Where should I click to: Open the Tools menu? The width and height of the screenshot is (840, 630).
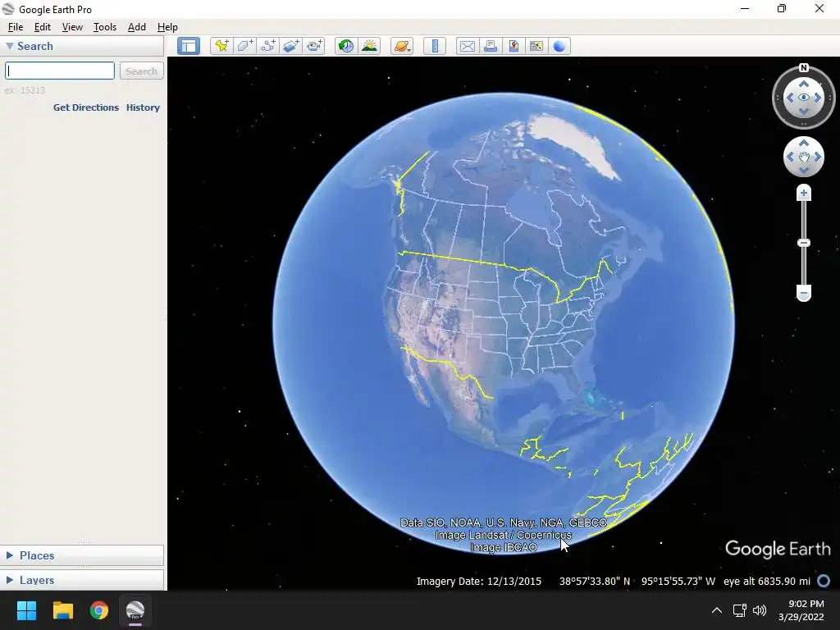point(104,27)
